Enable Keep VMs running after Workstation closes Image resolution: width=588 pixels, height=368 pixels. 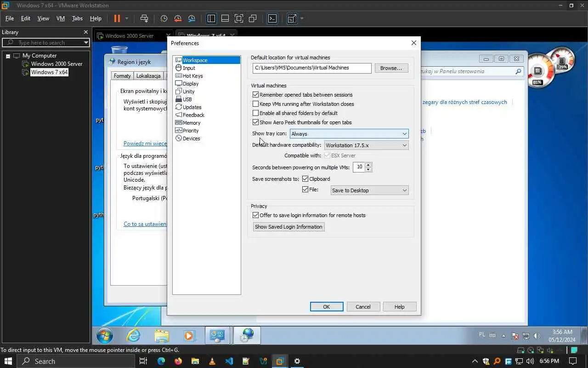256,104
